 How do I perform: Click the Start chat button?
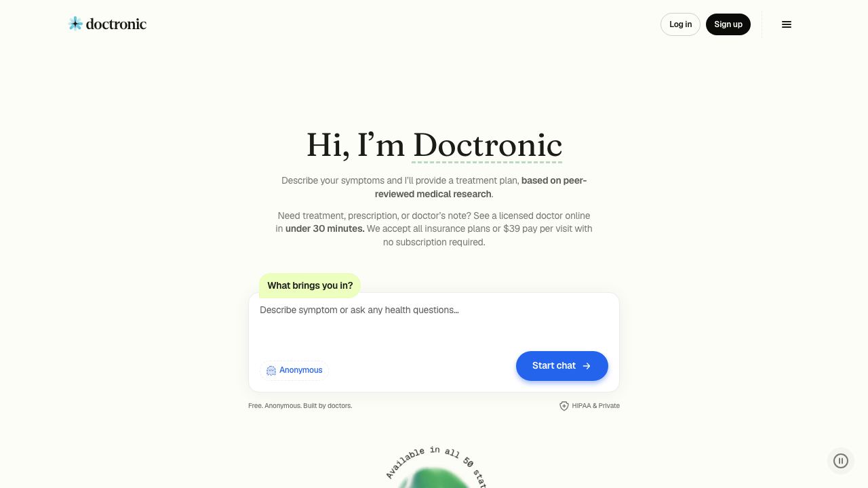[562, 366]
